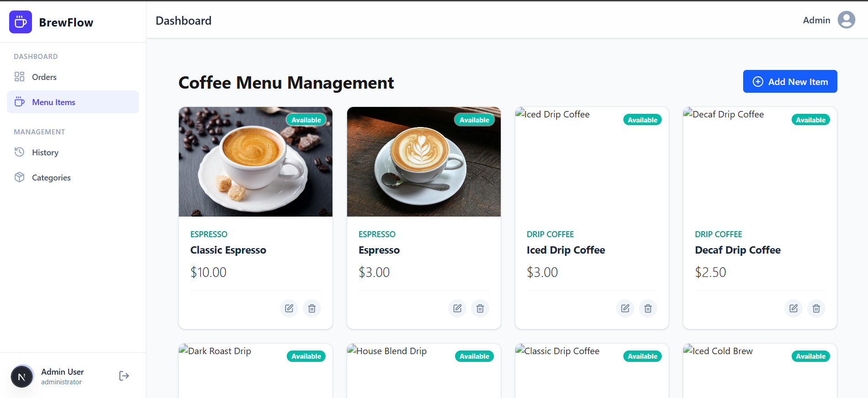Remove the Decaf Drip Coffee item
868x398 pixels.
click(x=816, y=308)
